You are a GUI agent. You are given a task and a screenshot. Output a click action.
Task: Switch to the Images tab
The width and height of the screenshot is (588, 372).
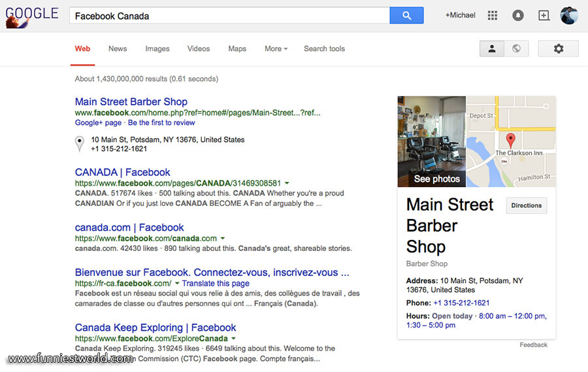(157, 48)
